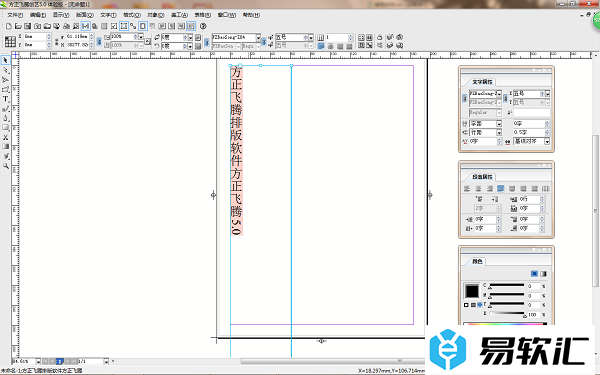Screen dimensions: 600x375
Task: Open the Help menu
Action: [x=251, y=15]
